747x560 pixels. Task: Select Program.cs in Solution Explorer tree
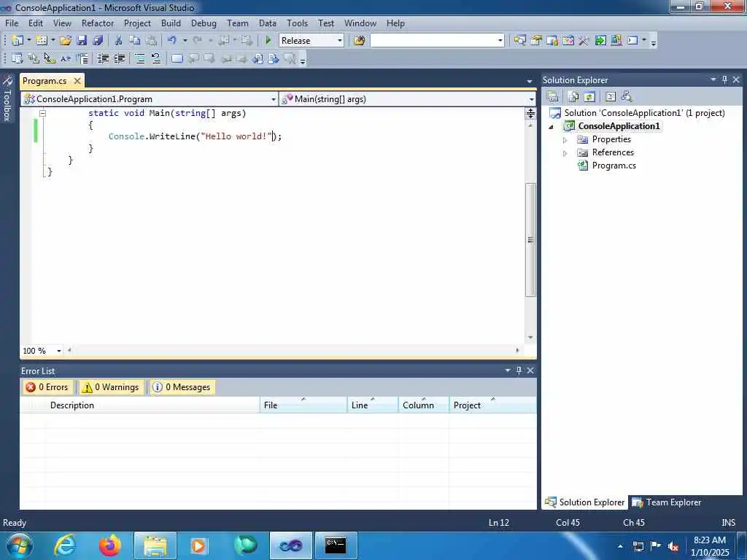coord(614,166)
